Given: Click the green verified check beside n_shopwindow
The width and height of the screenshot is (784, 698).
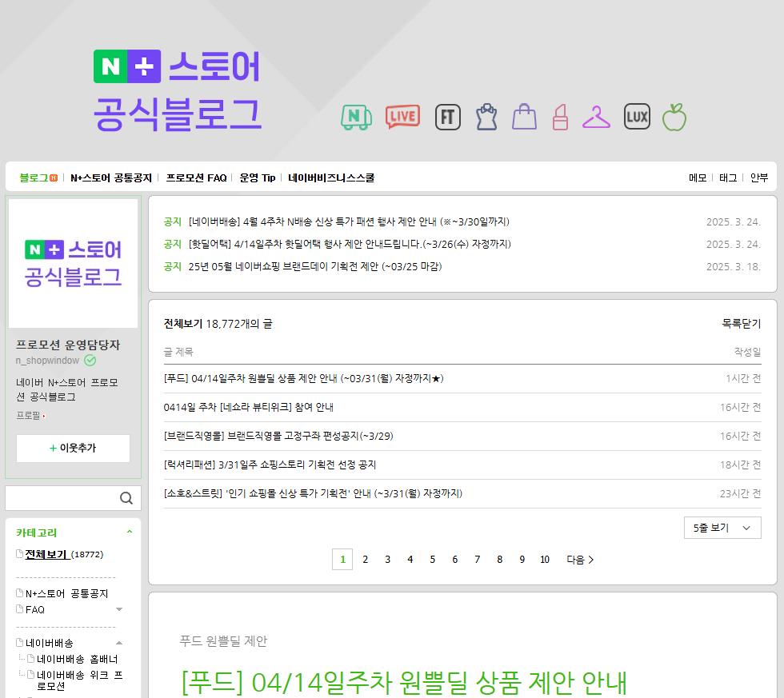Looking at the screenshot, I should [90, 361].
